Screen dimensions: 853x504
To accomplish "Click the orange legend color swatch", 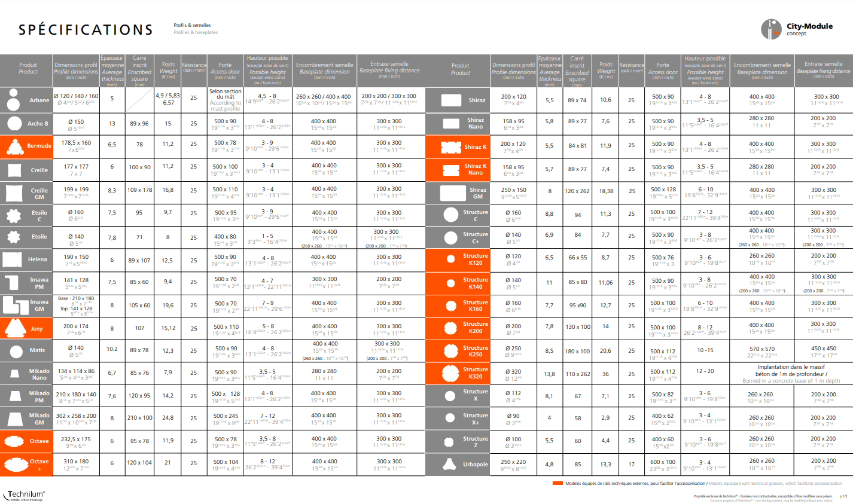I will click(558, 483).
